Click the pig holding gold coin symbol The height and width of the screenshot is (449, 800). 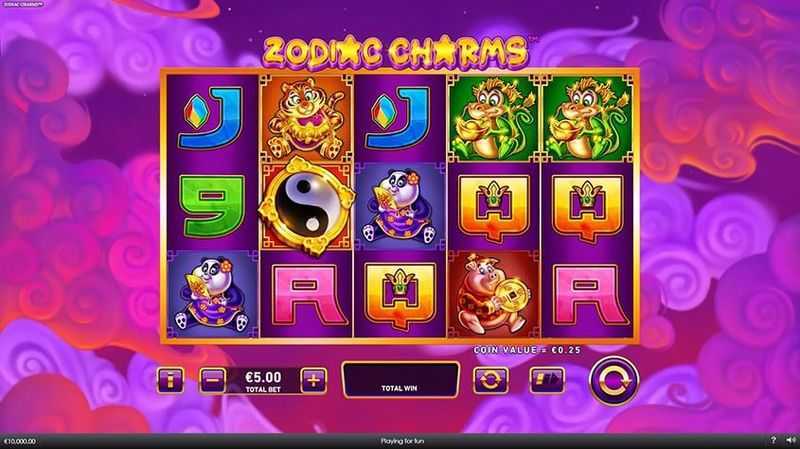[x=493, y=294]
